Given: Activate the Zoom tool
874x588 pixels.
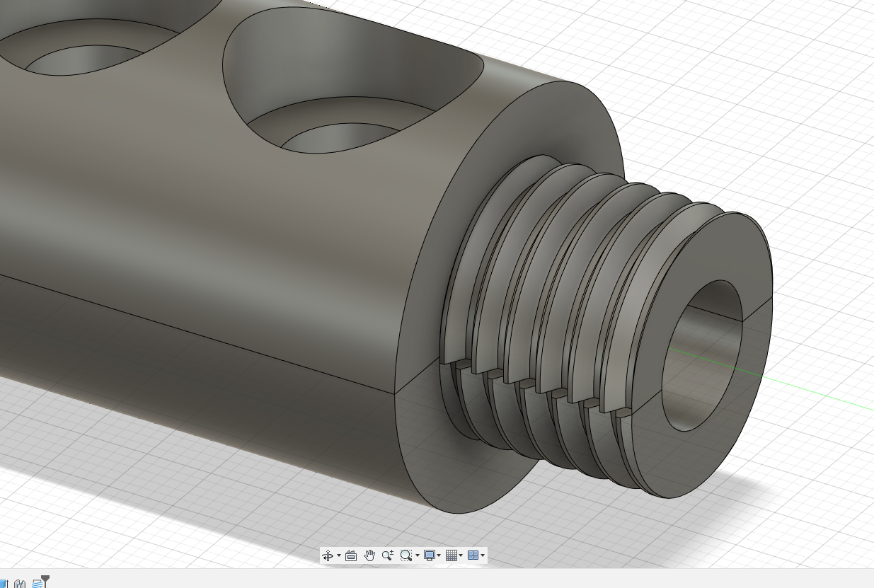Looking at the screenshot, I should tap(387, 555).
